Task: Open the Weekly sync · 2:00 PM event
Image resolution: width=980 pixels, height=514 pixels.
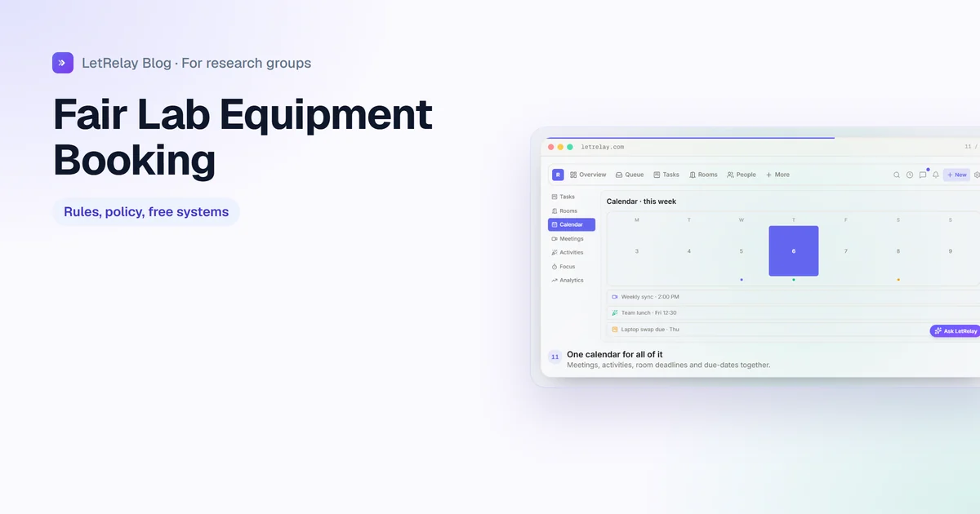Action: (x=793, y=297)
